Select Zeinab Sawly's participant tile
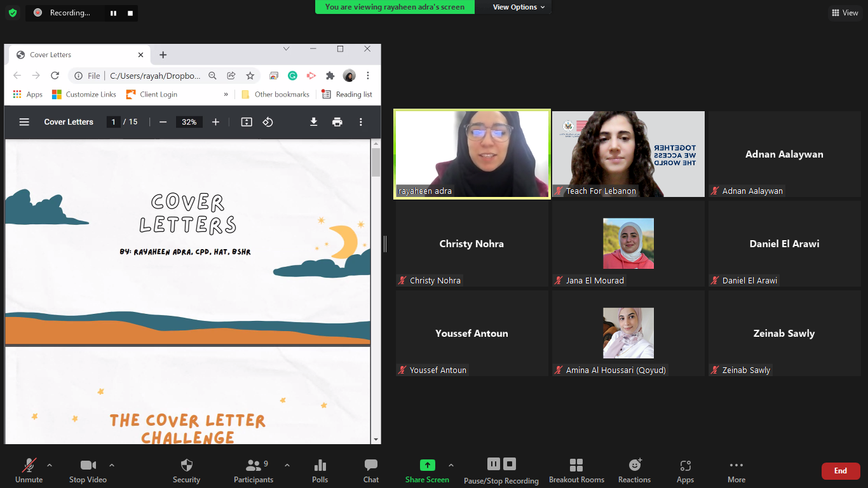 coord(785,333)
